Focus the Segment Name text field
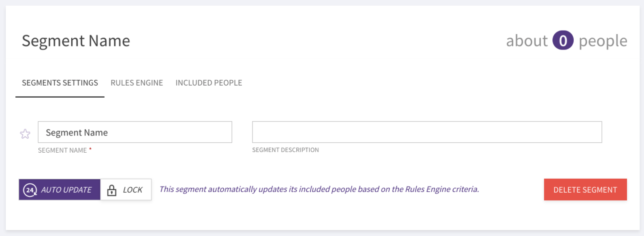Viewport: 644px width, 236px height. coord(135,132)
